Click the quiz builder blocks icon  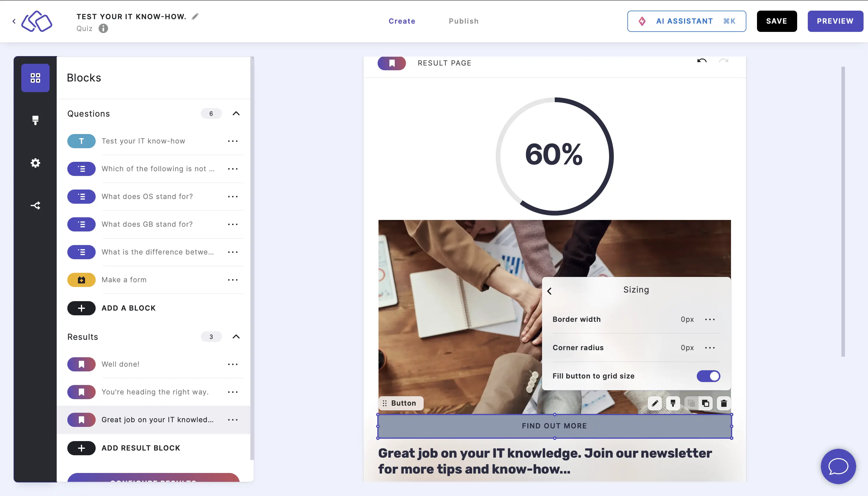point(35,77)
